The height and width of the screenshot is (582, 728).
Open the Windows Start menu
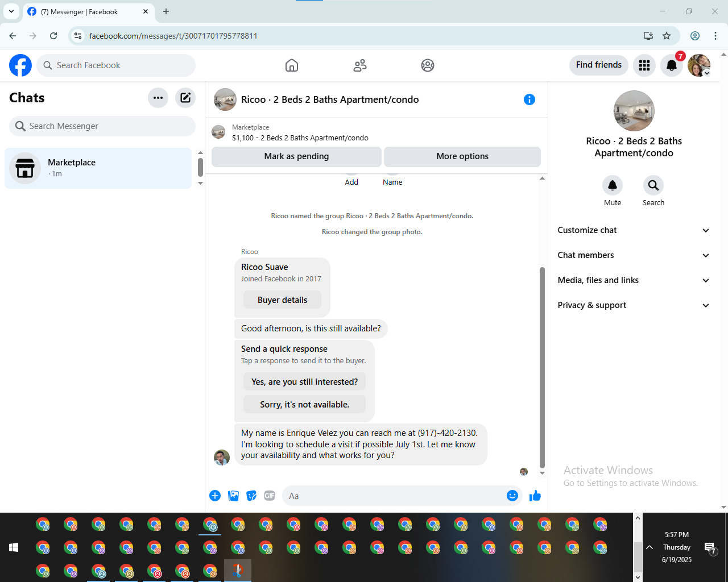coord(14,547)
